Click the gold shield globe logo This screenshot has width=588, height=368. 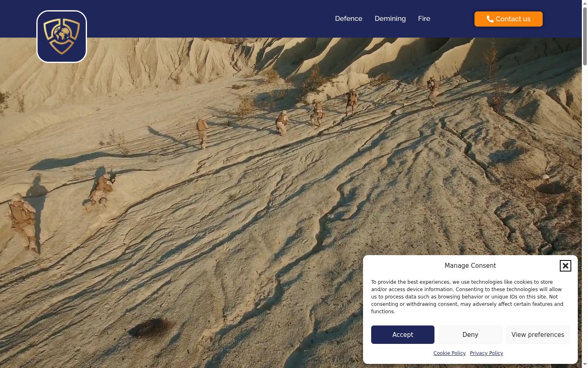coord(62,36)
